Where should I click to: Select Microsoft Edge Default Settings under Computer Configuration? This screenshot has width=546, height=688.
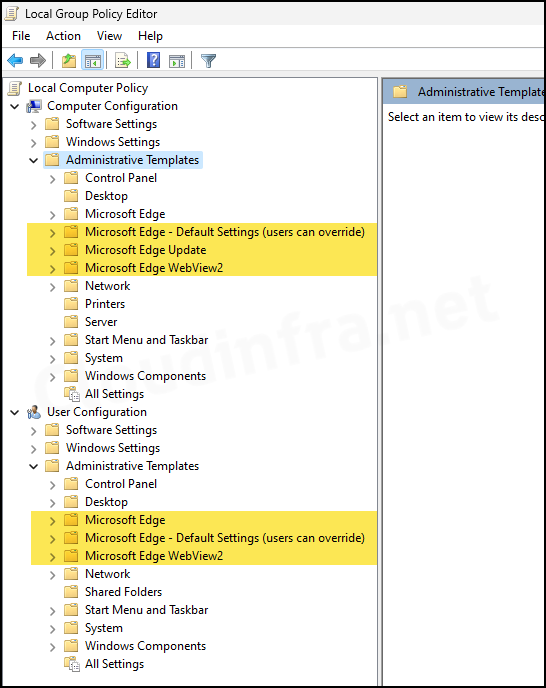tap(225, 232)
